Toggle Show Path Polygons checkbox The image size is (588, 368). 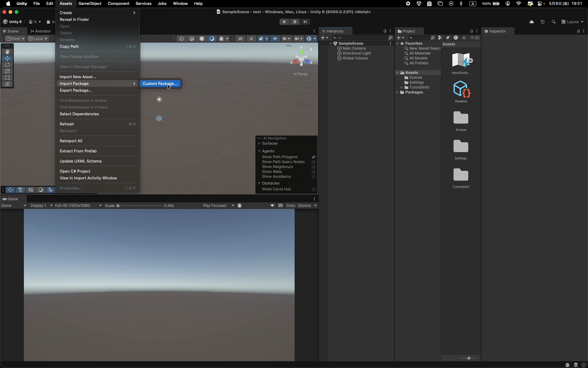click(x=314, y=157)
